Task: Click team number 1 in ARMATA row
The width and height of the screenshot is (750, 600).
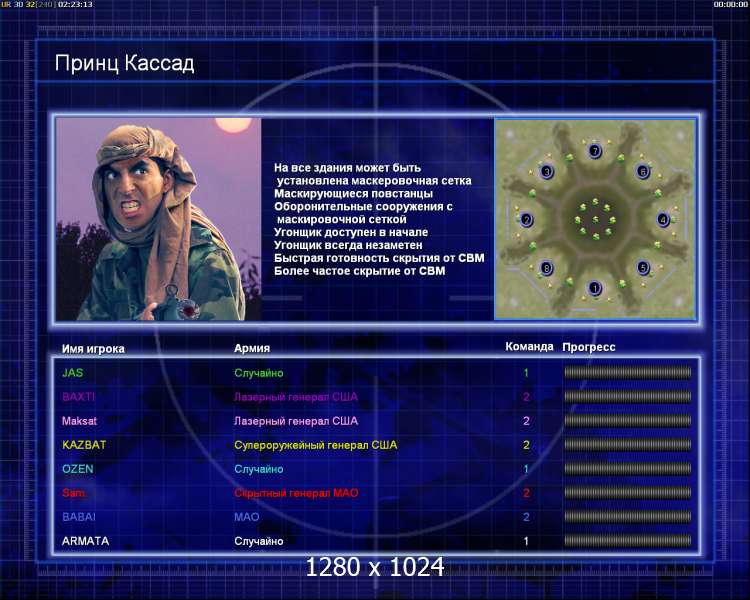Action: (x=526, y=541)
